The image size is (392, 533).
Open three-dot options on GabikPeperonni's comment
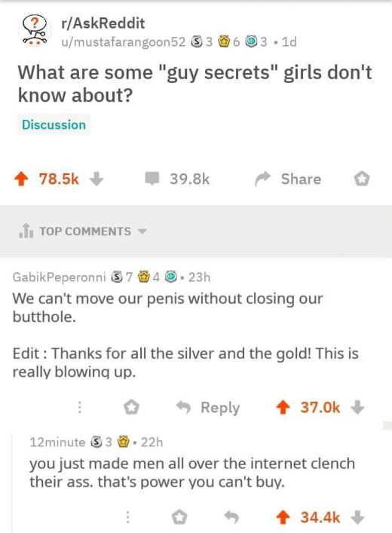80,407
